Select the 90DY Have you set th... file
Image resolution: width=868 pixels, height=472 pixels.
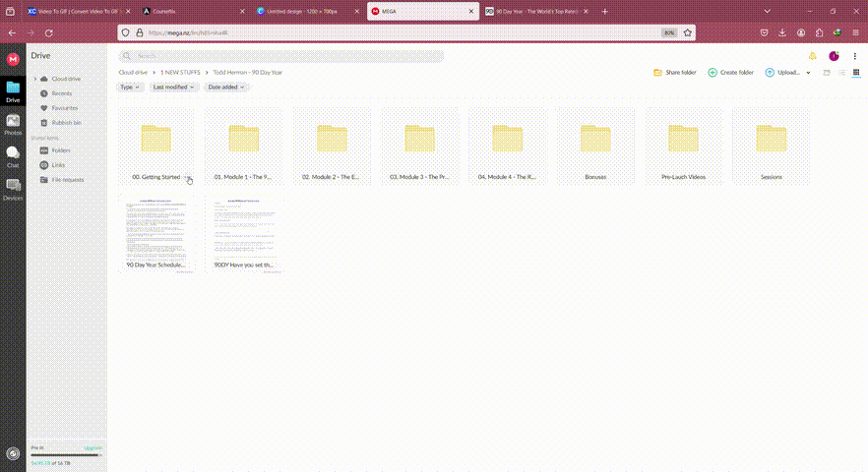(x=244, y=234)
